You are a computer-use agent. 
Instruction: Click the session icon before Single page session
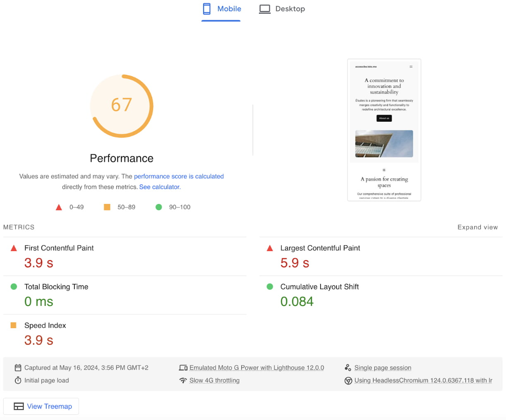(x=348, y=367)
